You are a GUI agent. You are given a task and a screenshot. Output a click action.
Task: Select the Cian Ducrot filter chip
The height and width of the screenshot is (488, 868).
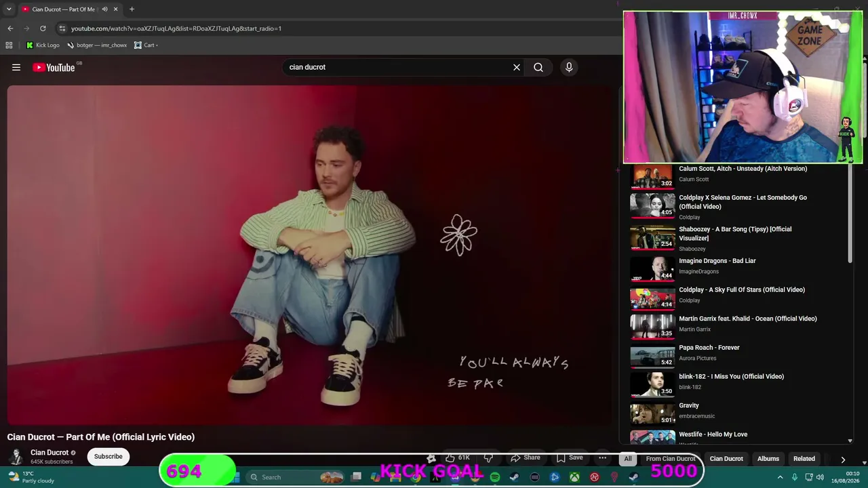(726, 459)
